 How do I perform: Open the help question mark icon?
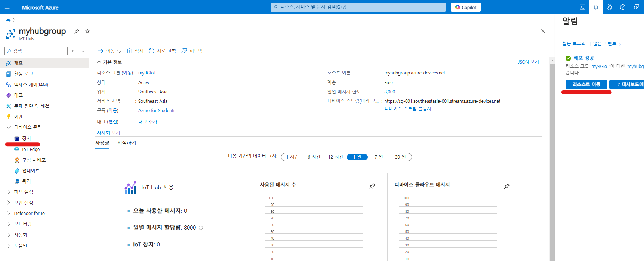623,7
